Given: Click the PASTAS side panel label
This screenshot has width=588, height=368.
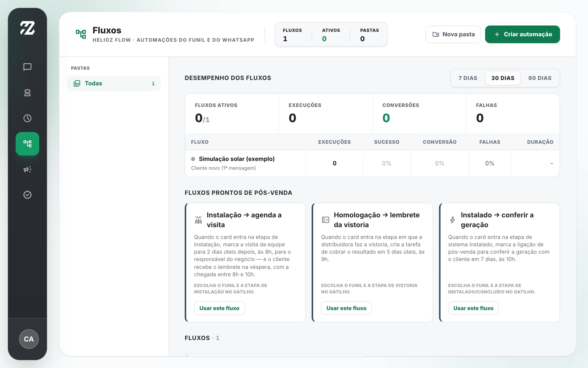Looking at the screenshot, I should click(80, 68).
